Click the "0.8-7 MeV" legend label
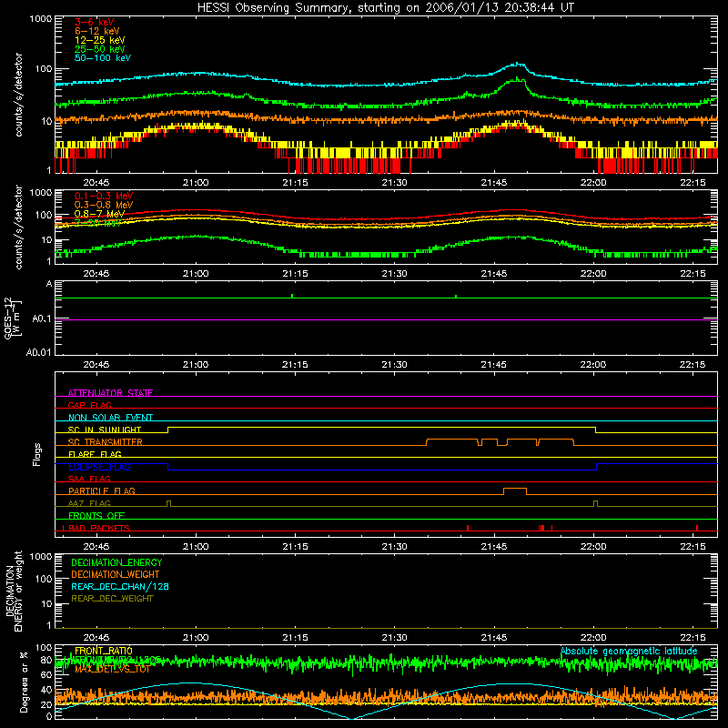Viewport: 728px width, 728px height. (99, 214)
